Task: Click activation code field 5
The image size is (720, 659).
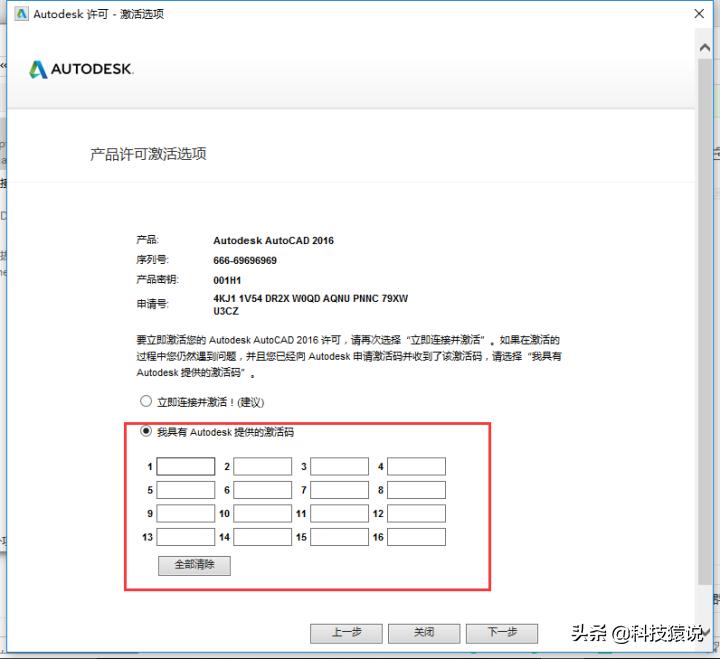Action: click(x=186, y=490)
